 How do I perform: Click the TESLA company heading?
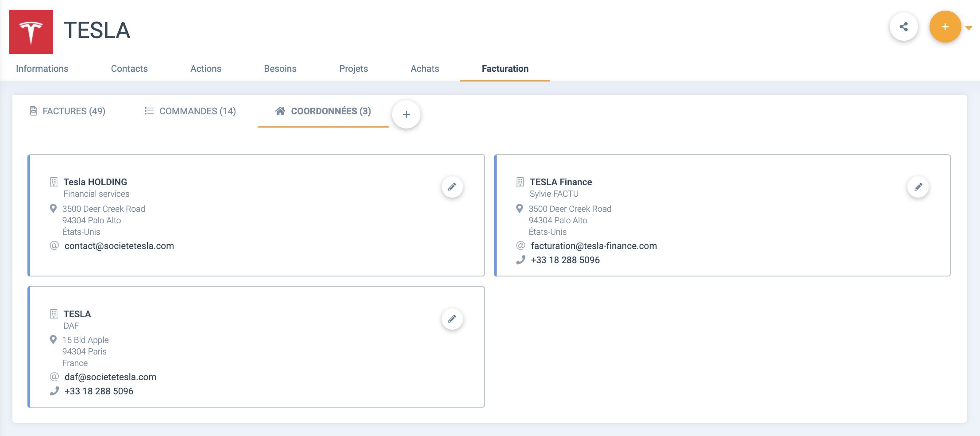point(97,30)
